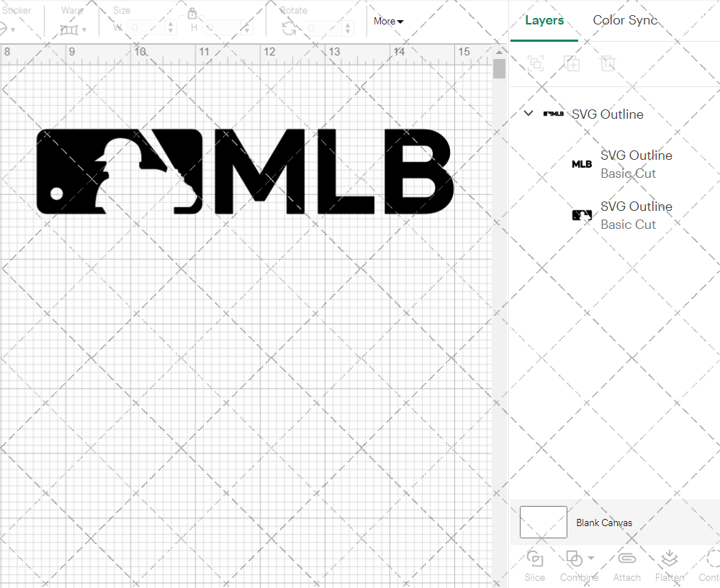Click the Warp tool icon
The width and height of the screenshot is (720, 588).
pos(71,27)
